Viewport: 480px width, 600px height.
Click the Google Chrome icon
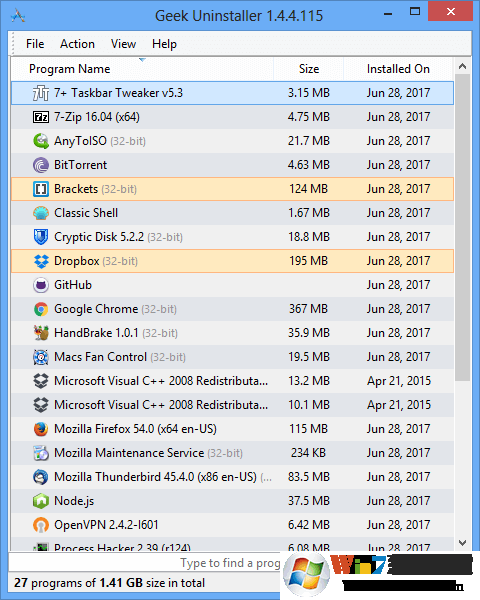(x=41, y=309)
